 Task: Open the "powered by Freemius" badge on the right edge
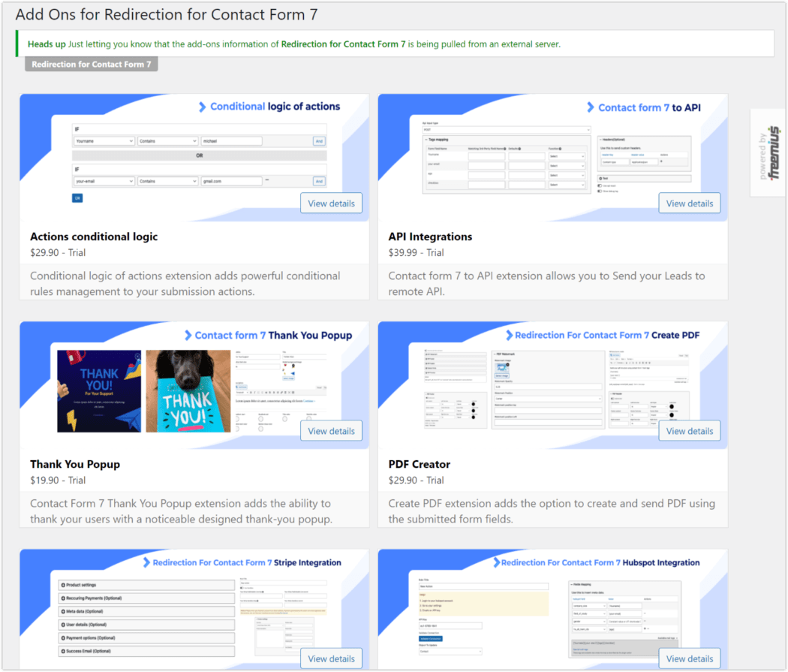[x=768, y=152]
